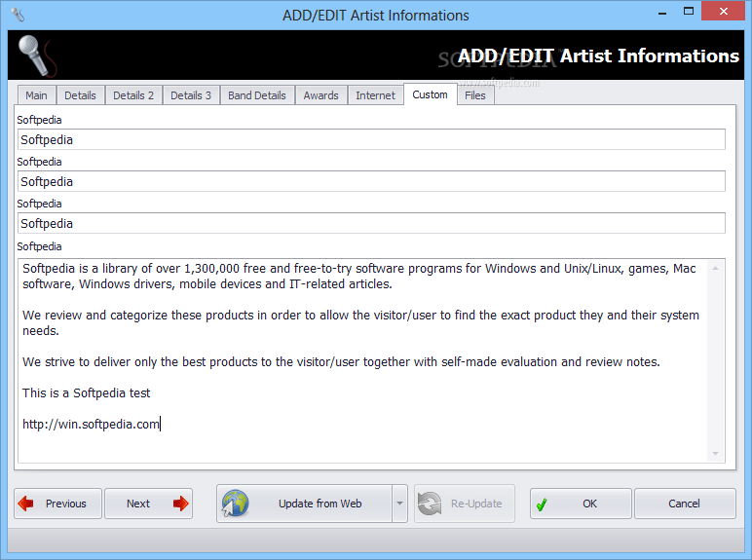Click the scroll down arrow in text area
The height and width of the screenshot is (560, 752).
click(x=715, y=453)
